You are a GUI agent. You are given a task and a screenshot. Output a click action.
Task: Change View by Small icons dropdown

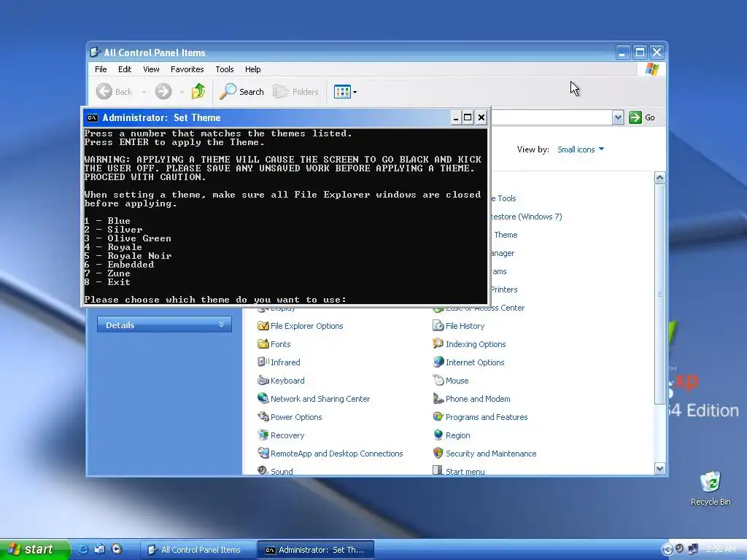pyautogui.click(x=580, y=149)
